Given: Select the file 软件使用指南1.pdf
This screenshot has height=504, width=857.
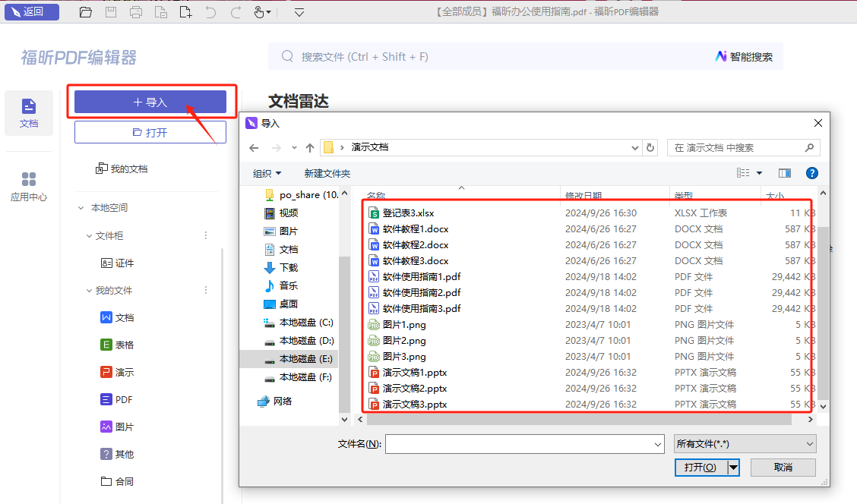Looking at the screenshot, I should click(x=422, y=276).
